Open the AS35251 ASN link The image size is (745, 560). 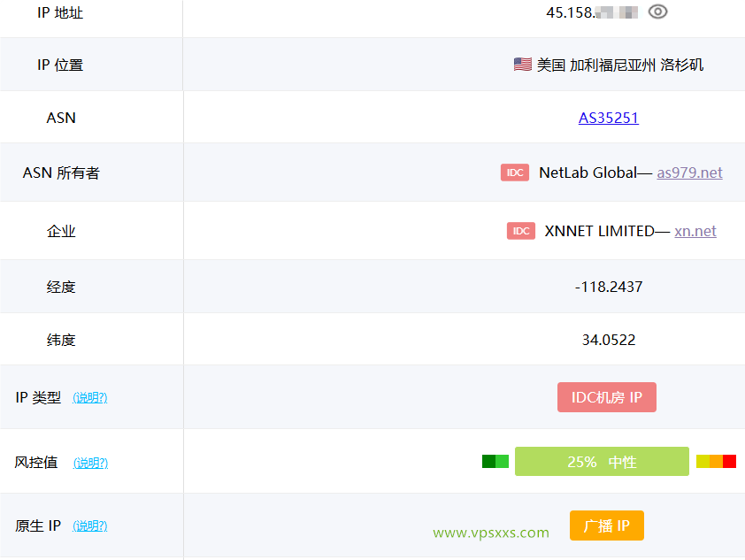pyautogui.click(x=608, y=118)
